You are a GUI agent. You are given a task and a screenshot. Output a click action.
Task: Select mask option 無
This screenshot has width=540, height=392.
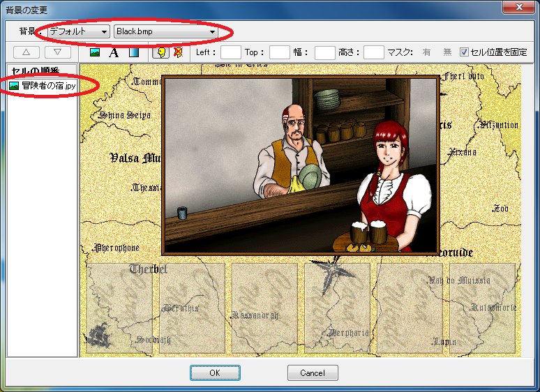[447, 52]
